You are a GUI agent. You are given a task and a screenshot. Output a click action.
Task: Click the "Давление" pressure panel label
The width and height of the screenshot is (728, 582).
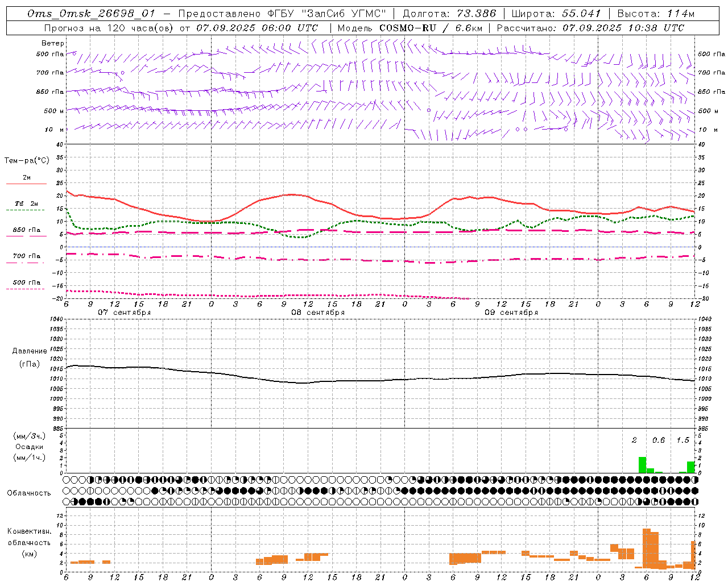pos(30,351)
